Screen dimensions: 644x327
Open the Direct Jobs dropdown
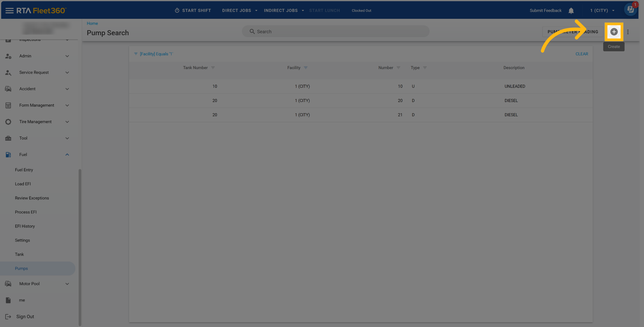(x=239, y=10)
